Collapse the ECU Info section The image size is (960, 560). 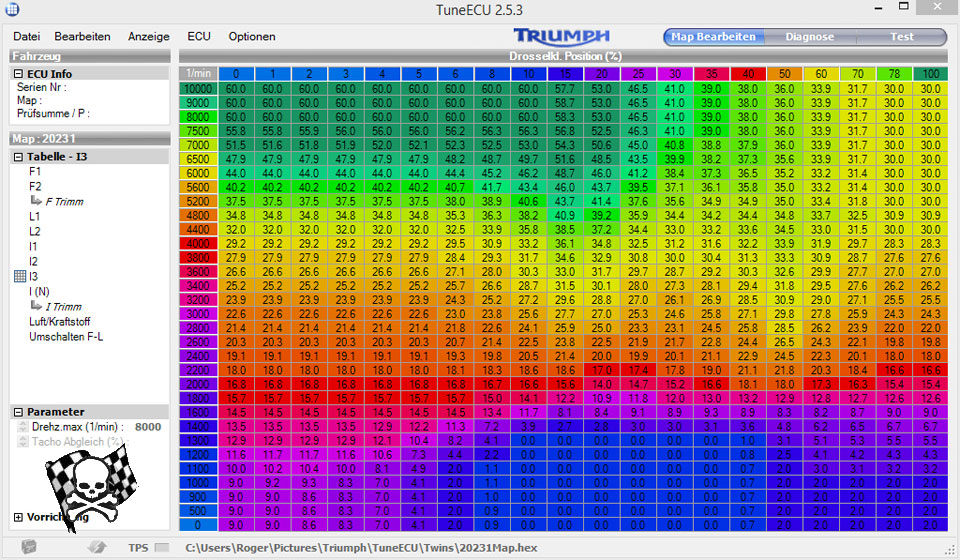(x=19, y=74)
